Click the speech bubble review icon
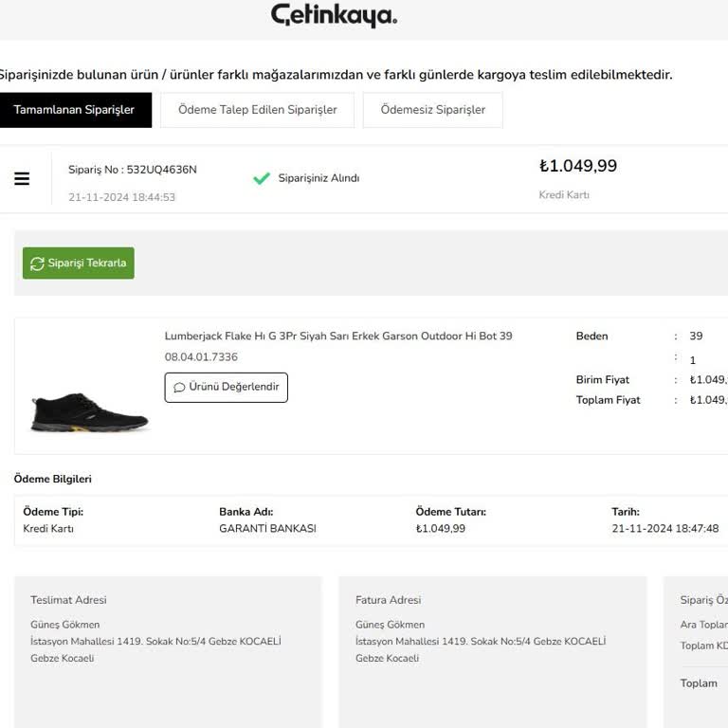The image size is (728, 728). tap(179, 388)
